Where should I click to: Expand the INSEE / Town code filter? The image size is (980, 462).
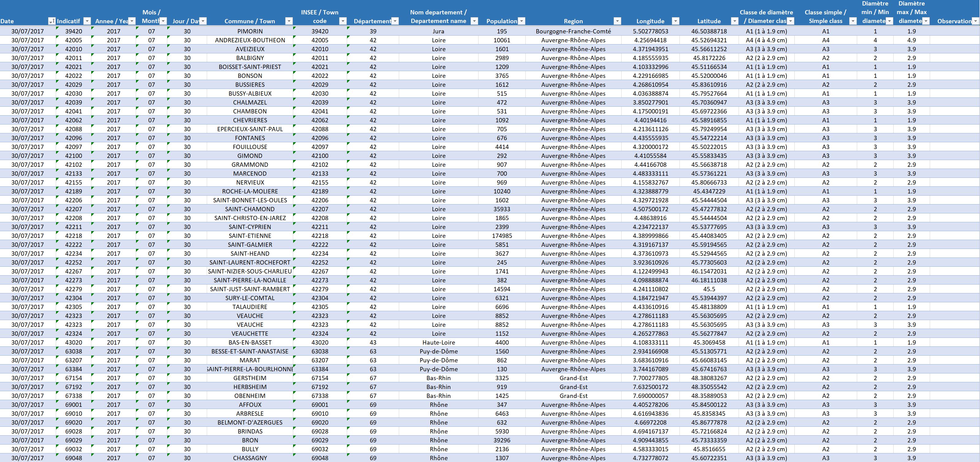[343, 21]
